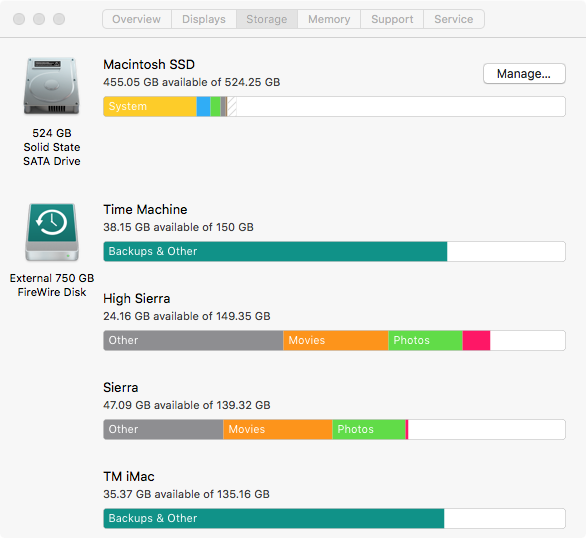The height and width of the screenshot is (538, 586).
Task: Click the '524 GB Solid State SATA Drive' label
Action: (x=52, y=147)
